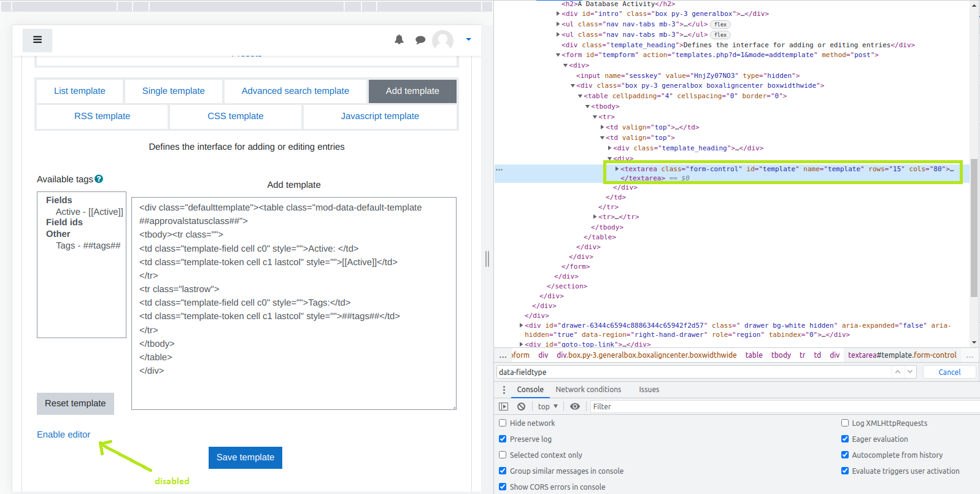Click Save template button
This screenshot has height=494, width=980.
[x=245, y=457]
